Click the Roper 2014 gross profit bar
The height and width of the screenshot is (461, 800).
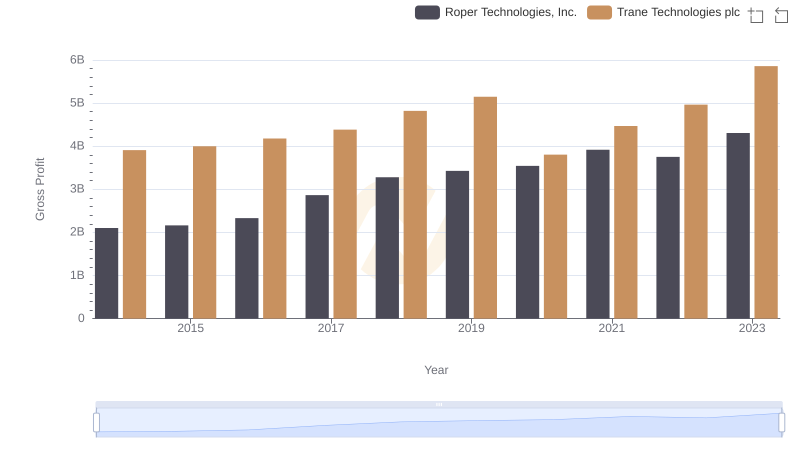coord(106,273)
